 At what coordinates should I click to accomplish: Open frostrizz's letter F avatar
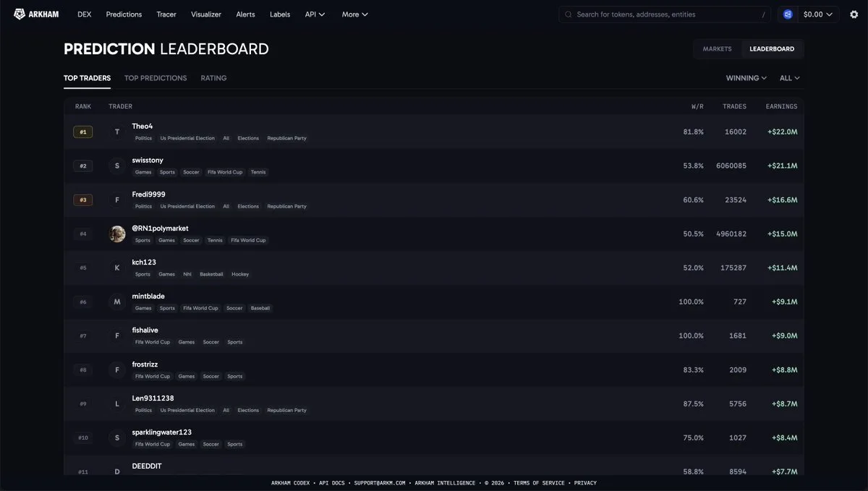coord(117,370)
